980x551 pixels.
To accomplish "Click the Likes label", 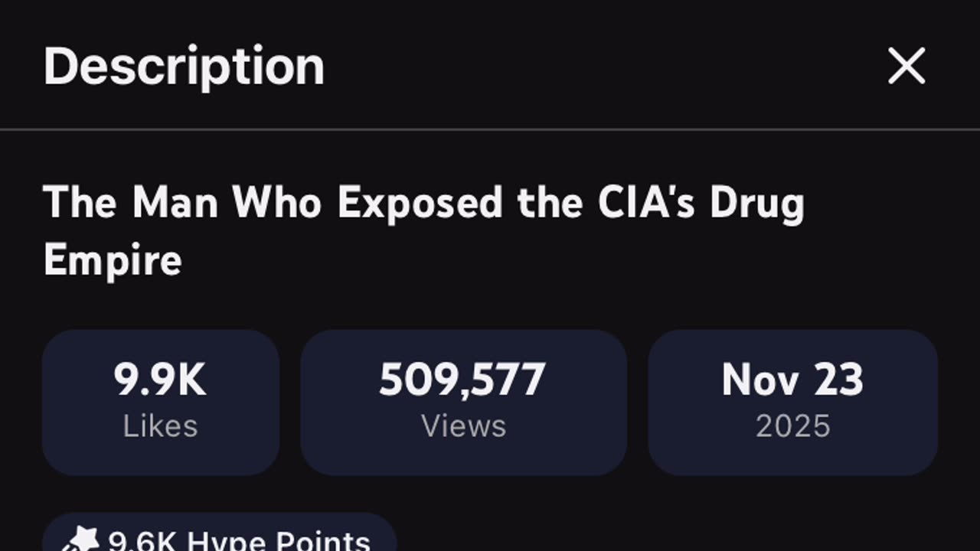I will (x=160, y=426).
